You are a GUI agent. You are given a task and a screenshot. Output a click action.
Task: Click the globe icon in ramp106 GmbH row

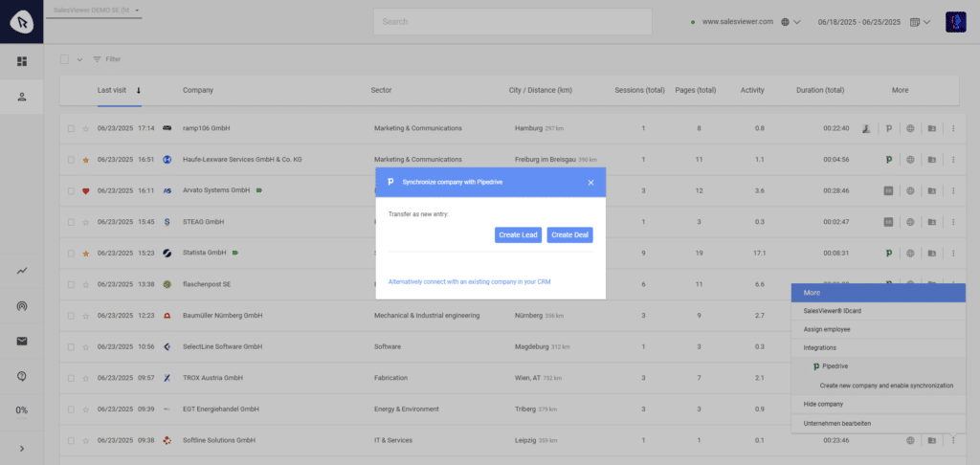pos(911,128)
